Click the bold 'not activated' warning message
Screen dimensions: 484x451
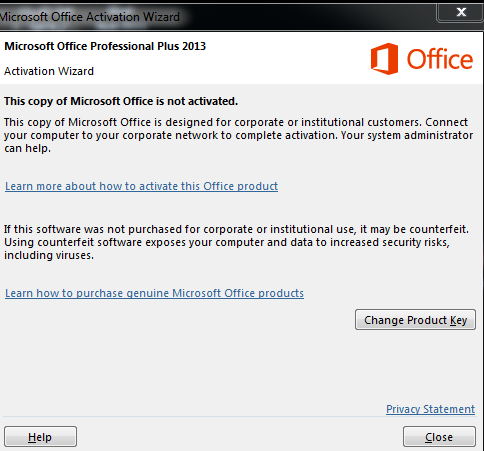[121, 101]
